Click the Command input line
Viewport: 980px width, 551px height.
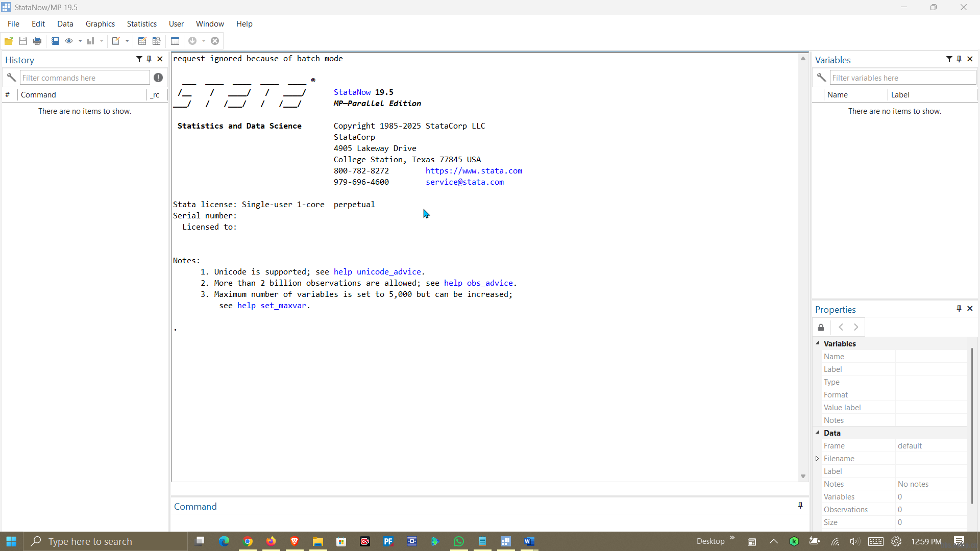(x=489, y=523)
